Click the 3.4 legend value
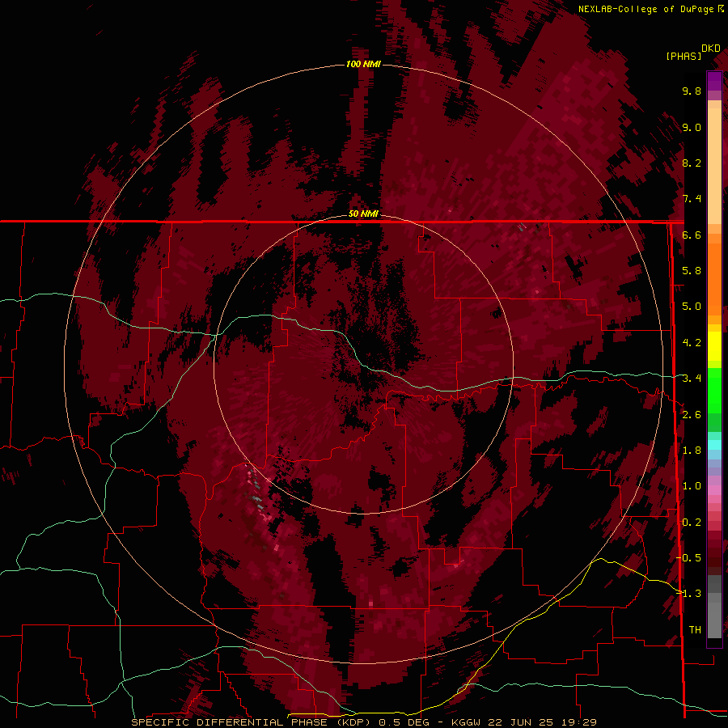The width and height of the screenshot is (728, 728). (692, 379)
